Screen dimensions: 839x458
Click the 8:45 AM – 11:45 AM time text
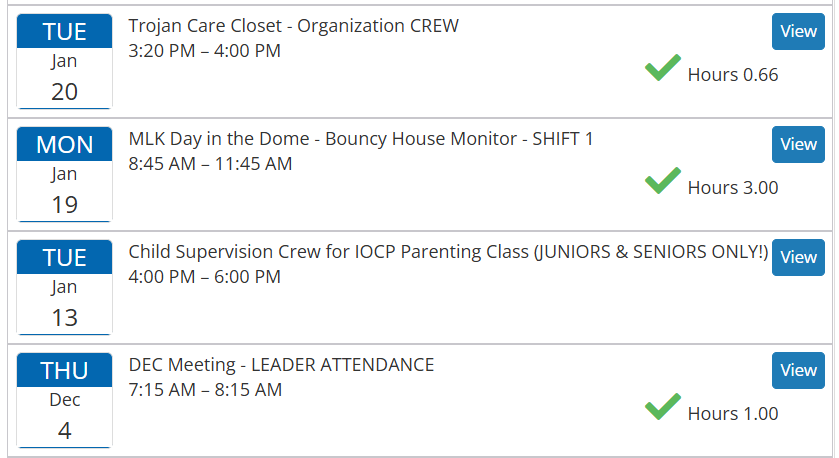[x=210, y=164]
